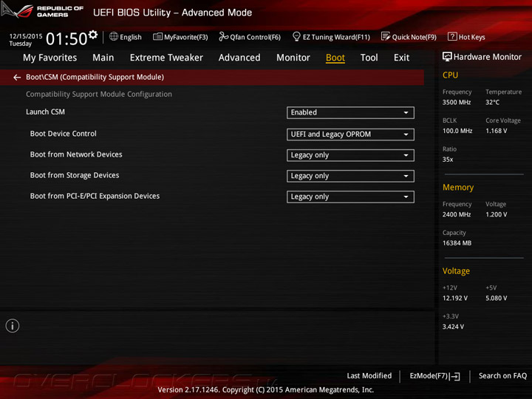Click the Hardware Monitor display icon
Viewport: 532px width, 399px height.
447,57
